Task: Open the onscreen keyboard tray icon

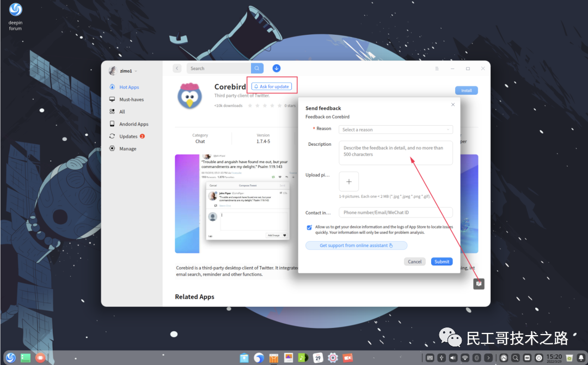Action: (x=430, y=358)
